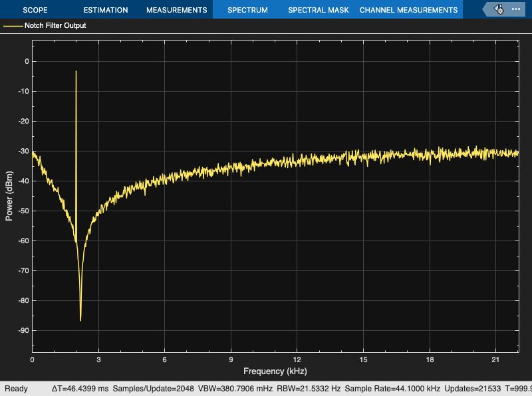Open the three-dots overflow menu
Viewport: 532px width, 396px height.
516,9
